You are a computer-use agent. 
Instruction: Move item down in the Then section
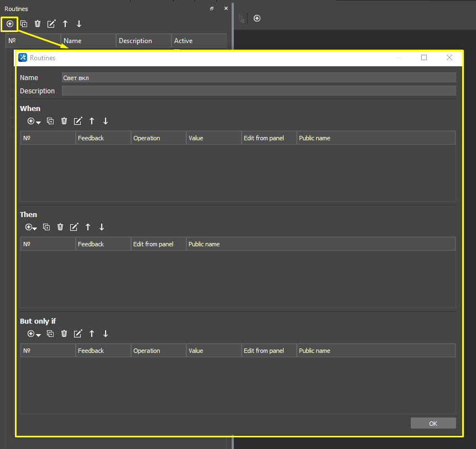coord(102,227)
